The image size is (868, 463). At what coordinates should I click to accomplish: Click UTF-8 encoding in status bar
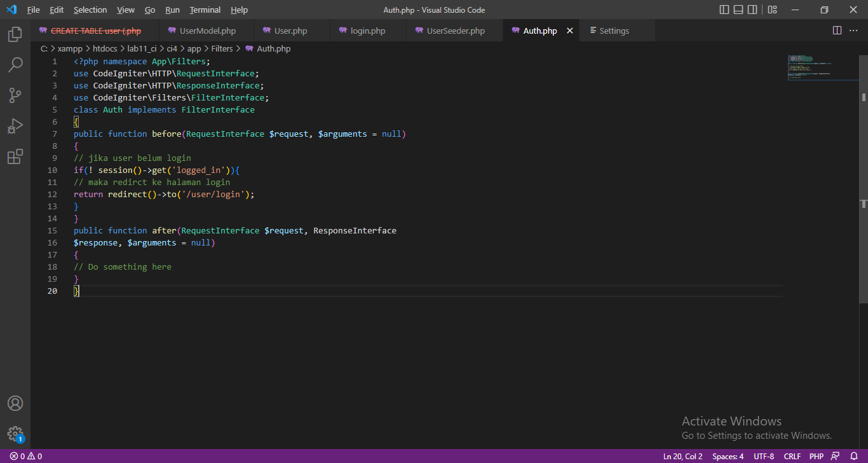[763, 456]
